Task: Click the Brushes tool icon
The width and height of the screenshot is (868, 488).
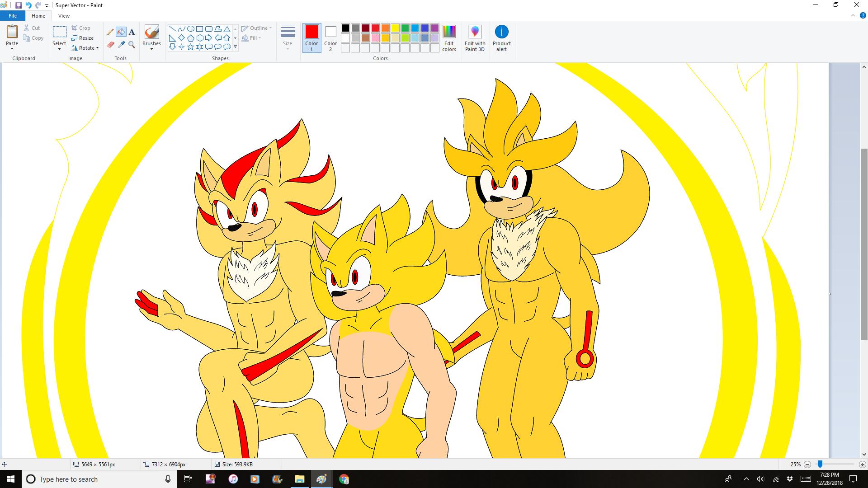Action: point(151,32)
